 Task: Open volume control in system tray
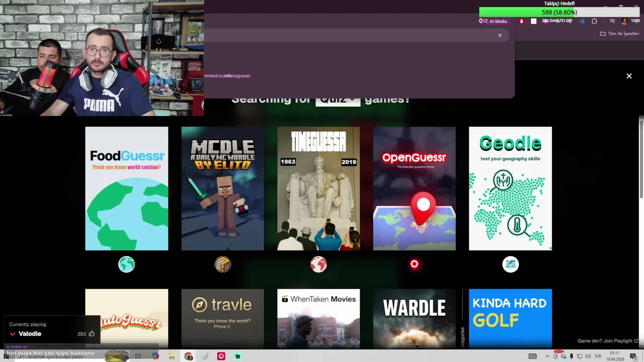(588, 356)
